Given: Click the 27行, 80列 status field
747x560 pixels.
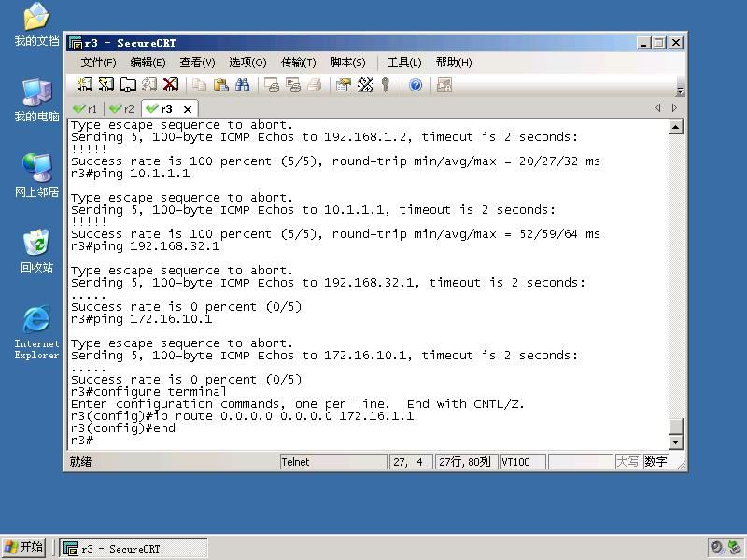Looking at the screenshot, I should coord(465,461).
